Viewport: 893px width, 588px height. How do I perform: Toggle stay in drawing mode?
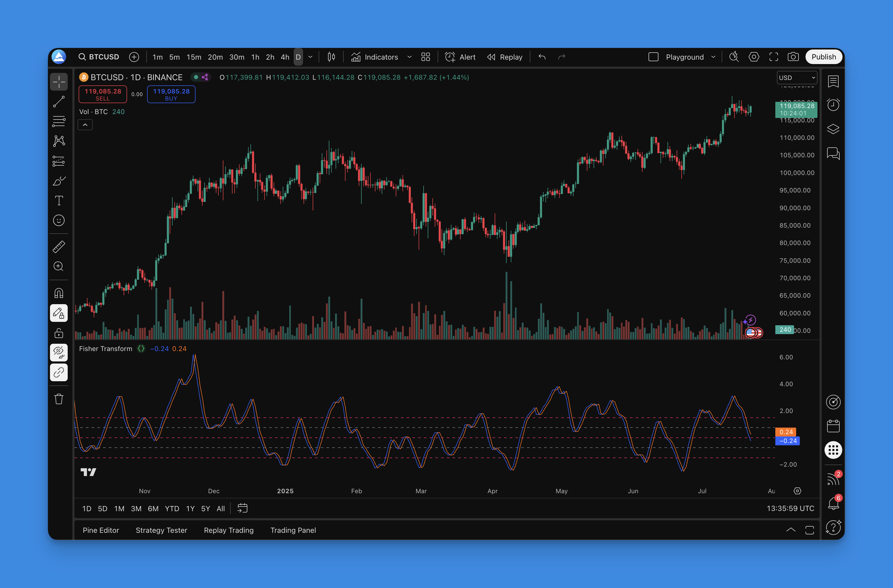(59, 313)
